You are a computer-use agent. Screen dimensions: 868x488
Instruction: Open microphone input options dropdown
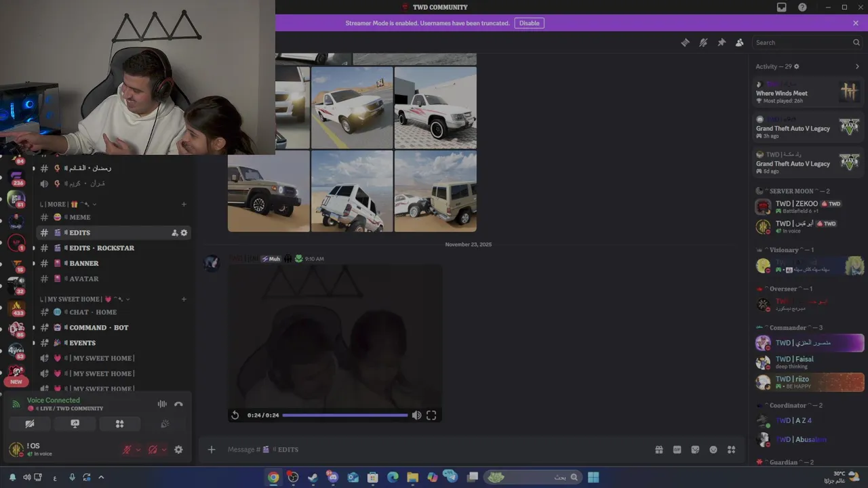pyautogui.click(x=138, y=449)
